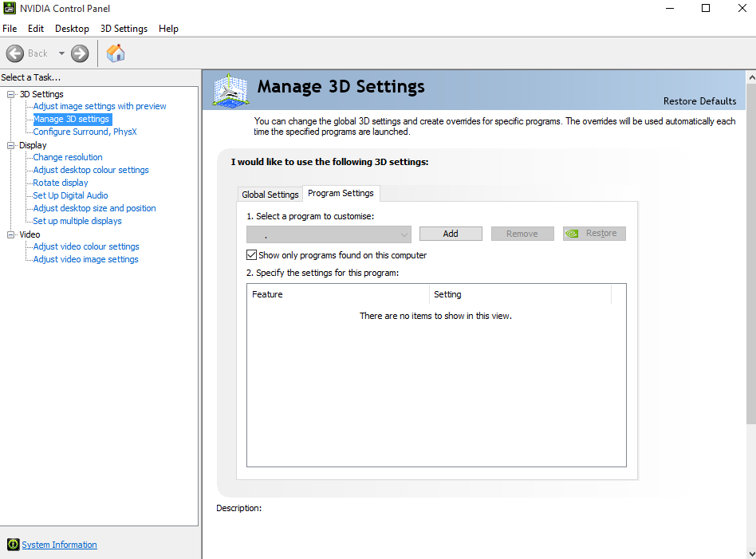
Task: Select Adjust image settings with preview
Action: point(100,106)
